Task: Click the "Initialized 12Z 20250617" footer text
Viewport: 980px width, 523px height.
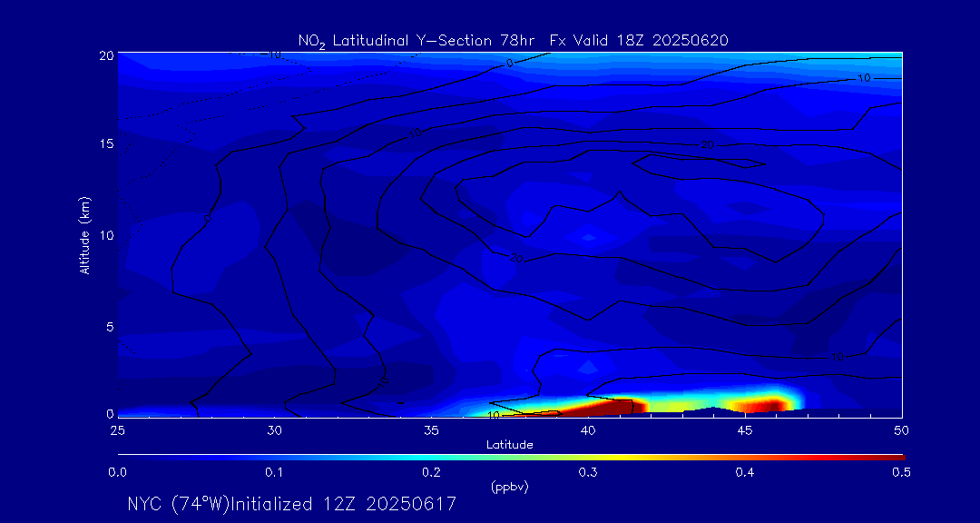Action: pyautogui.click(x=343, y=504)
